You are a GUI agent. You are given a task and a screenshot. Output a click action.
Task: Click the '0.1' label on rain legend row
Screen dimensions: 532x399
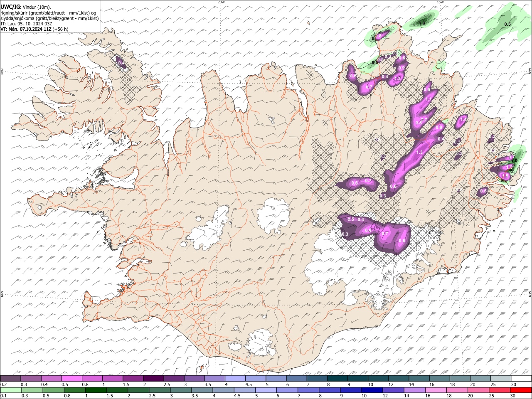click(x=3, y=396)
